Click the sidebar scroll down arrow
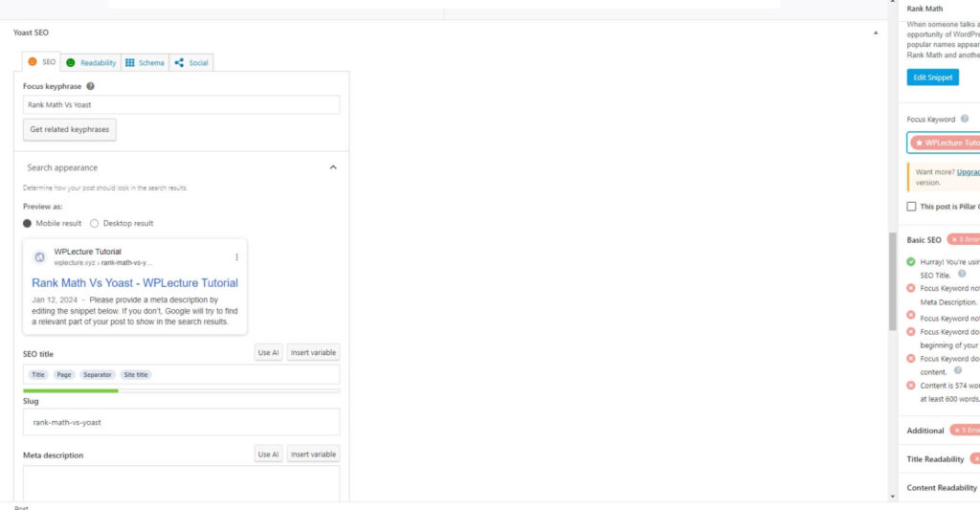The width and height of the screenshot is (980, 510). tap(893, 497)
